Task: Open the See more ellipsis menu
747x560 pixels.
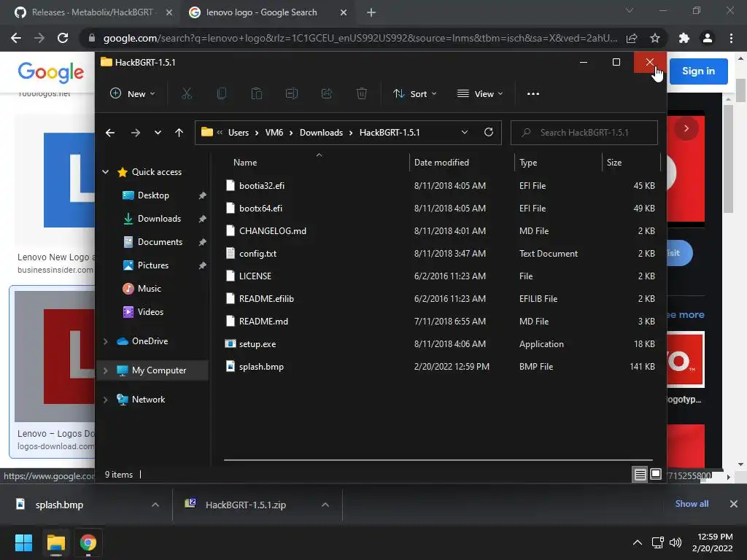Action: (x=533, y=94)
